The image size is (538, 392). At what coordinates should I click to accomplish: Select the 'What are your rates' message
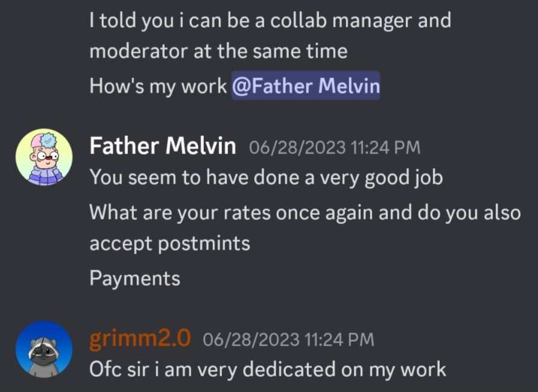coord(305,228)
